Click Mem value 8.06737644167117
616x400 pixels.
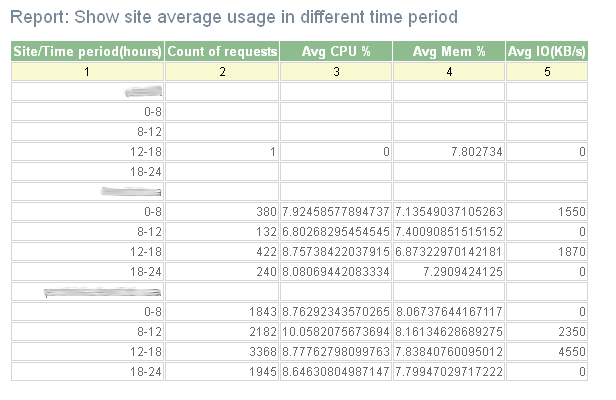point(449,312)
